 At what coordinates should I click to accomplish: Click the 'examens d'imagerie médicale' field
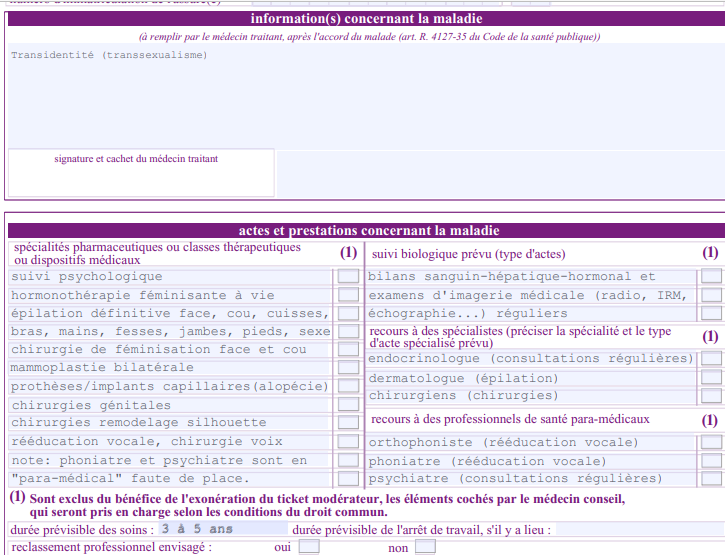click(531, 295)
